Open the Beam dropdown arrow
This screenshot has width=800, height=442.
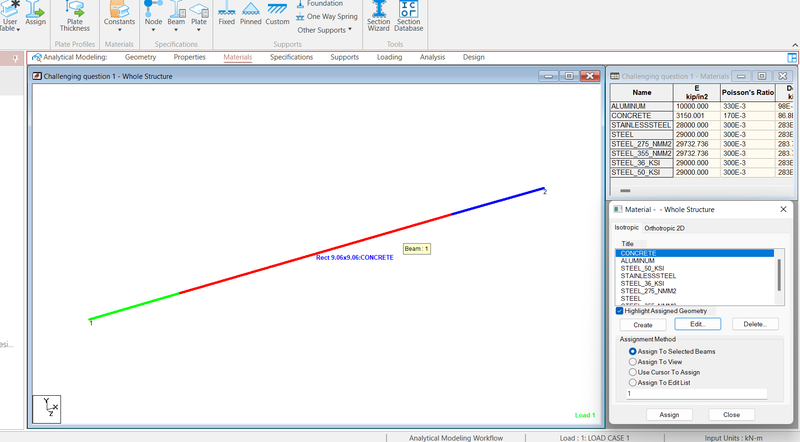pos(176,30)
